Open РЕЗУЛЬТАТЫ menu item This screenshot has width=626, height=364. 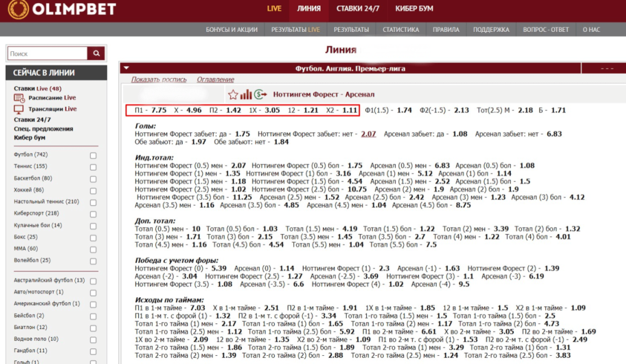pos(351,29)
